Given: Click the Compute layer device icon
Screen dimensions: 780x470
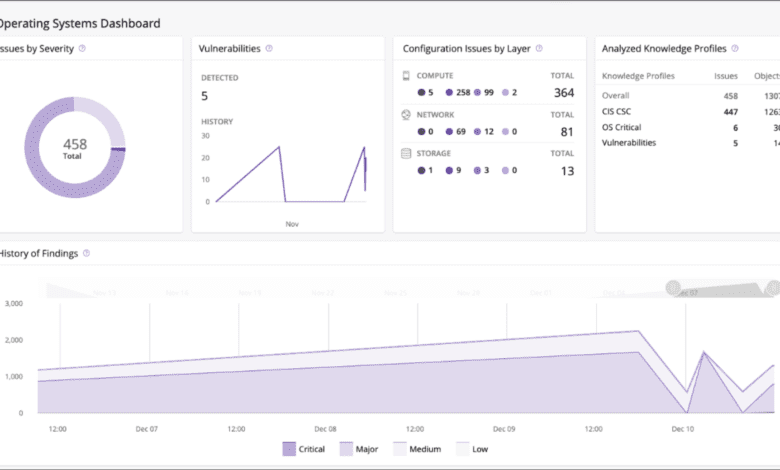Looking at the screenshot, I should tap(406, 76).
